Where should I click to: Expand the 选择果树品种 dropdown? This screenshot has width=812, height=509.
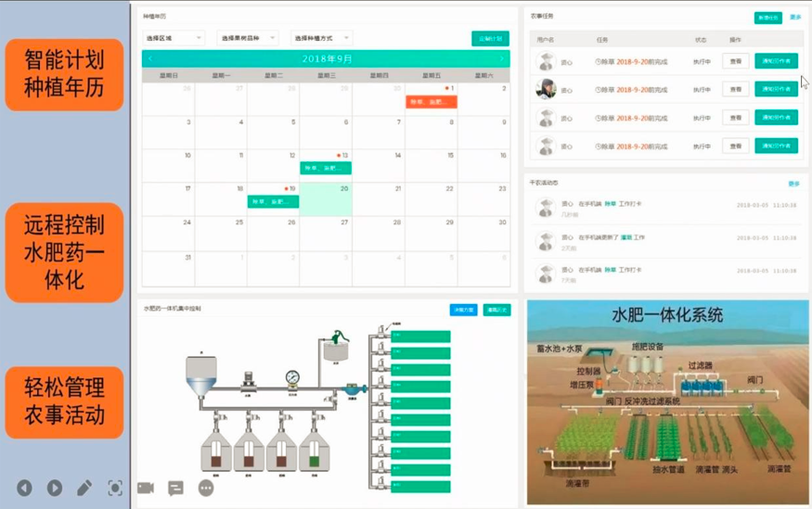click(x=248, y=38)
